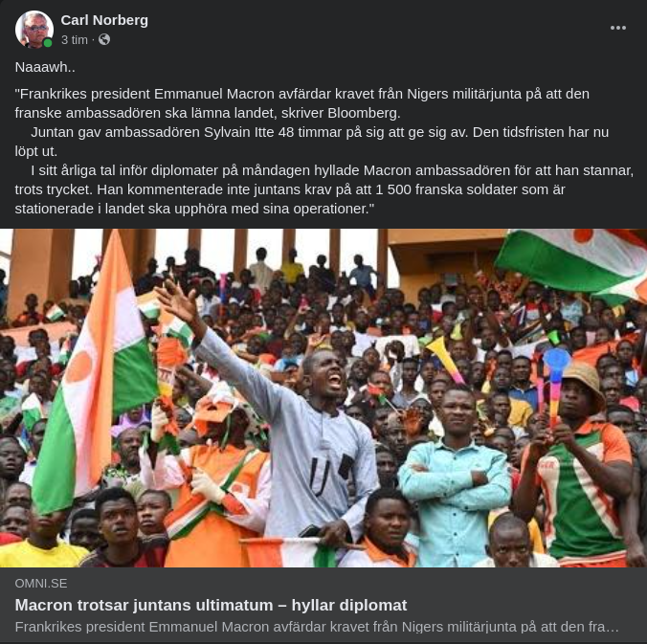This screenshot has height=644, width=647.
Task: Click the 'Naaawh..' post text
Action: (45, 67)
